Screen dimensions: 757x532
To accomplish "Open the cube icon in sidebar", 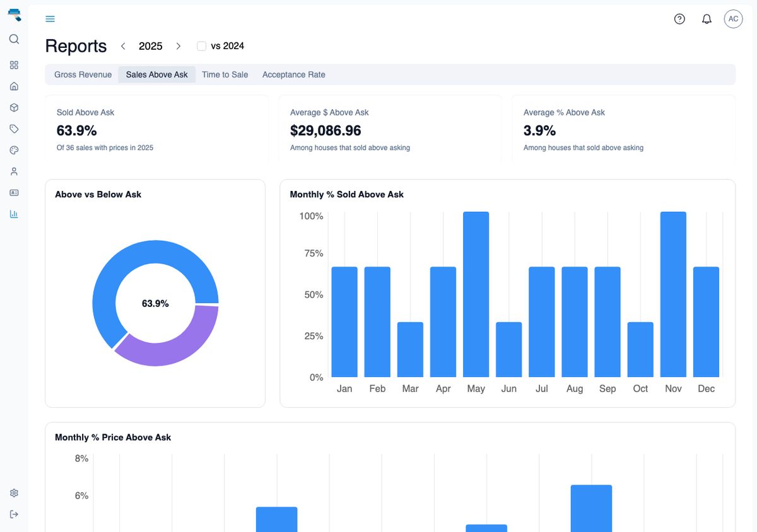I will pyautogui.click(x=14, y=108).
